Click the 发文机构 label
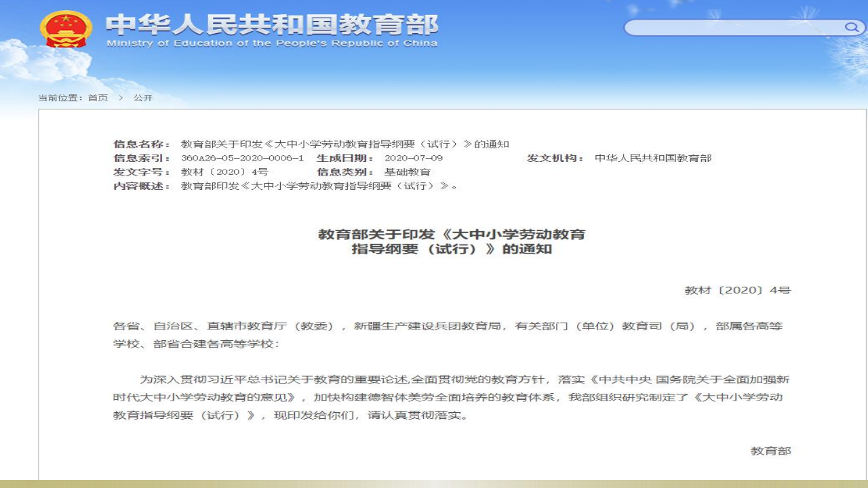The image size is (868, 488). (x=555, y=158)
